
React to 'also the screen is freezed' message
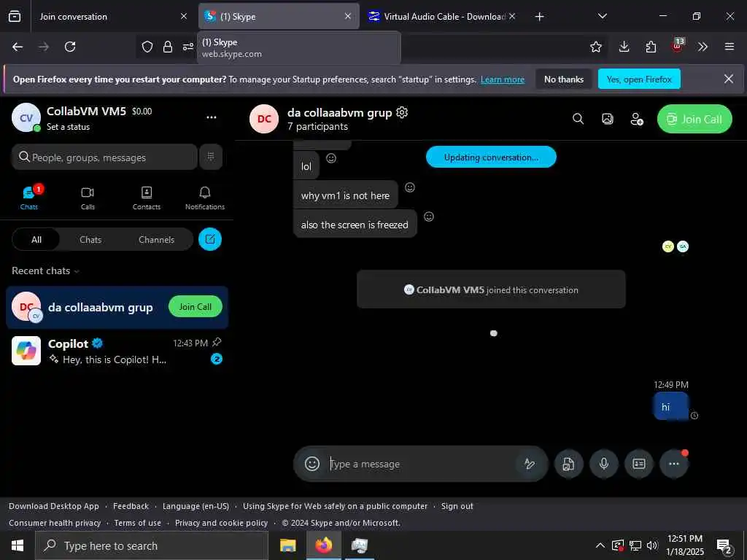[429, 217]
